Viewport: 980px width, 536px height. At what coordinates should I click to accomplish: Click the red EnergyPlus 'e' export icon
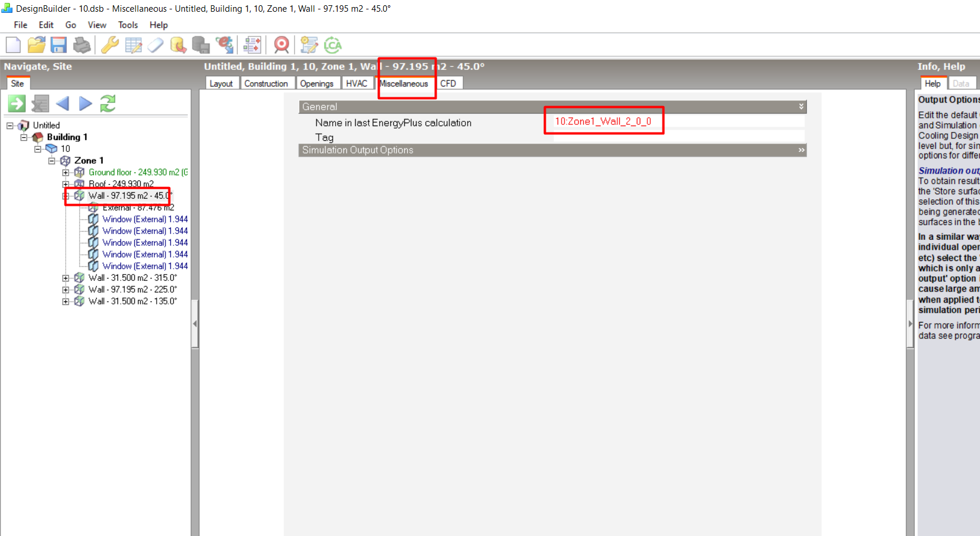click(224, 45)
